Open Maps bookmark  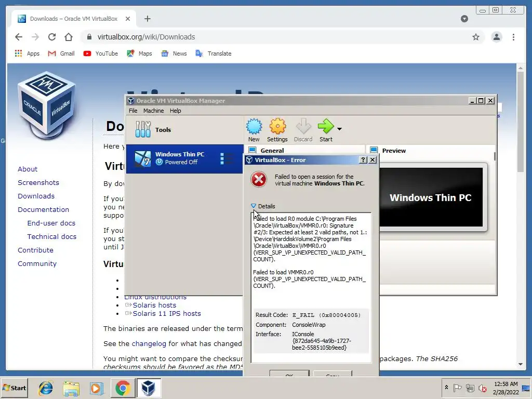click(x=139, y=54)
